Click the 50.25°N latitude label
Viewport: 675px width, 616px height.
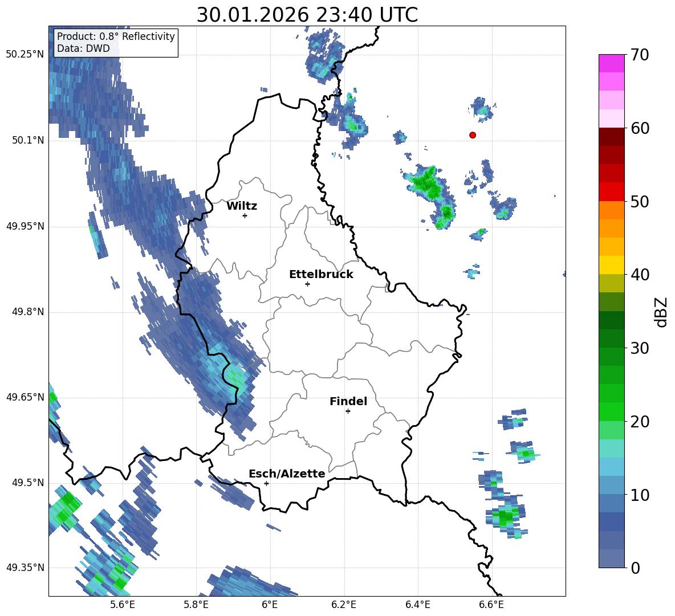tap(25, 55)
